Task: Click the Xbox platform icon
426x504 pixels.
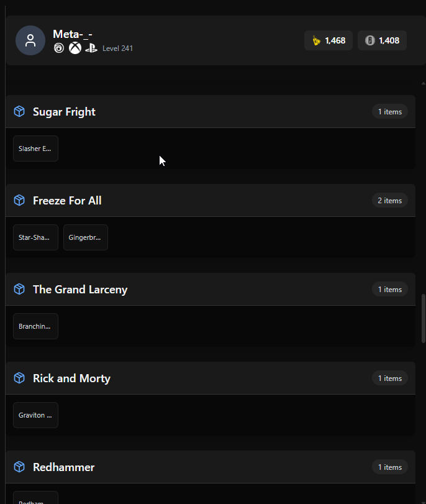Action: tap(75, 48)
